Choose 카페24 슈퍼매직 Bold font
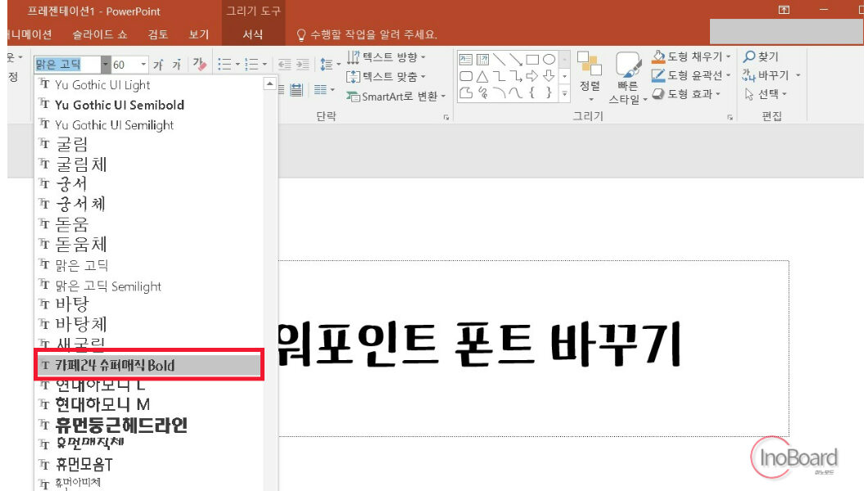The height and width of the screenshot is (491, 868). click(148, 365)
